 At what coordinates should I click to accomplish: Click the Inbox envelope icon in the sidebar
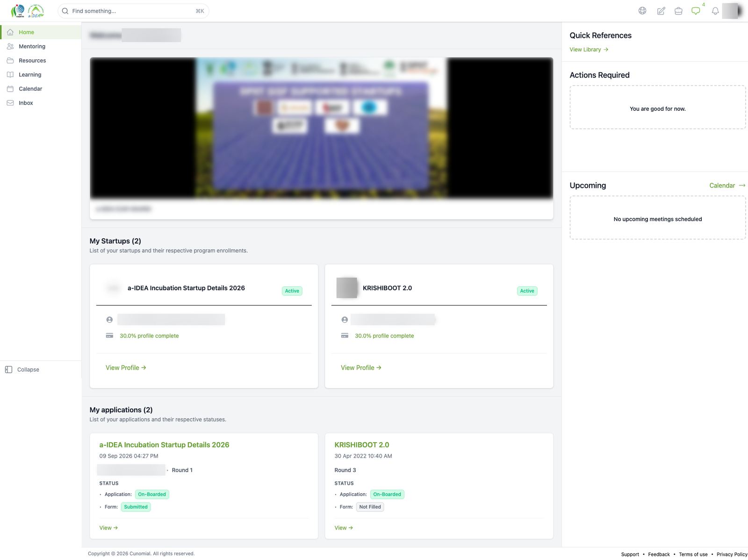coord(10,103)
